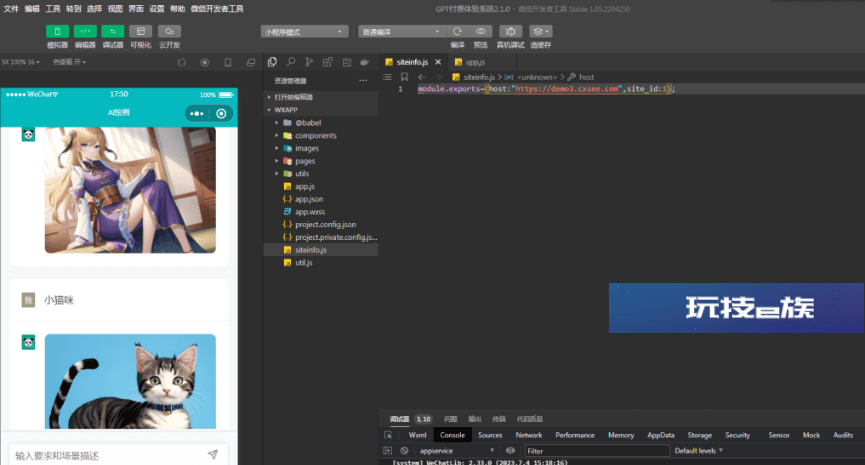This screenshot has height=465, width=865.
Task: Open the mini program mode dropdown
Action: tap(305, 32)
